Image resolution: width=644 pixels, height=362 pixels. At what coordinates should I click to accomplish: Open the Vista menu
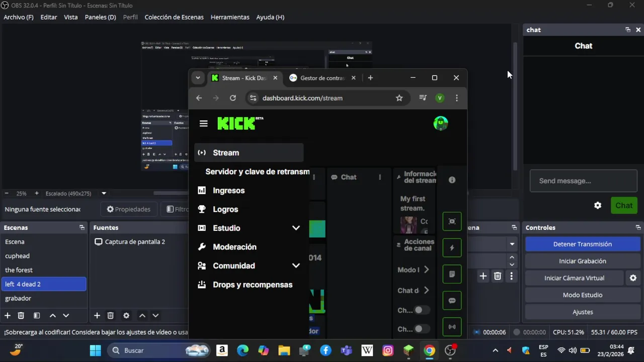pyautogui.click(x=71, y=17)
